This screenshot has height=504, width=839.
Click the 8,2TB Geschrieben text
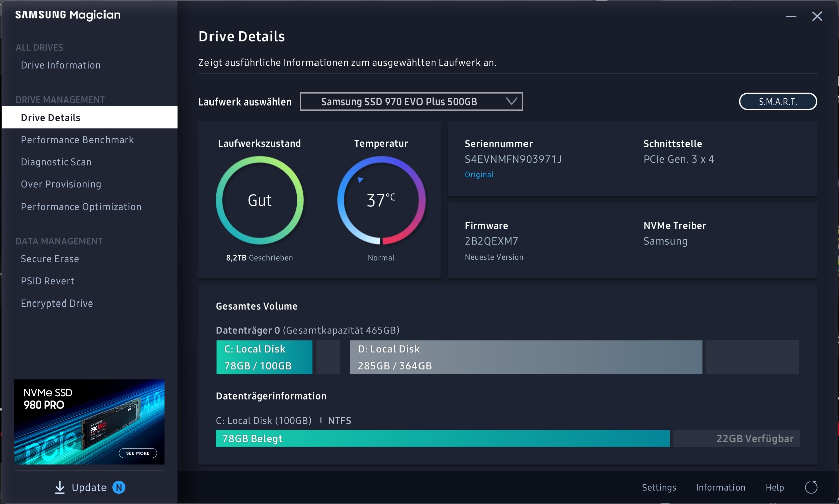tap(260, 258)
